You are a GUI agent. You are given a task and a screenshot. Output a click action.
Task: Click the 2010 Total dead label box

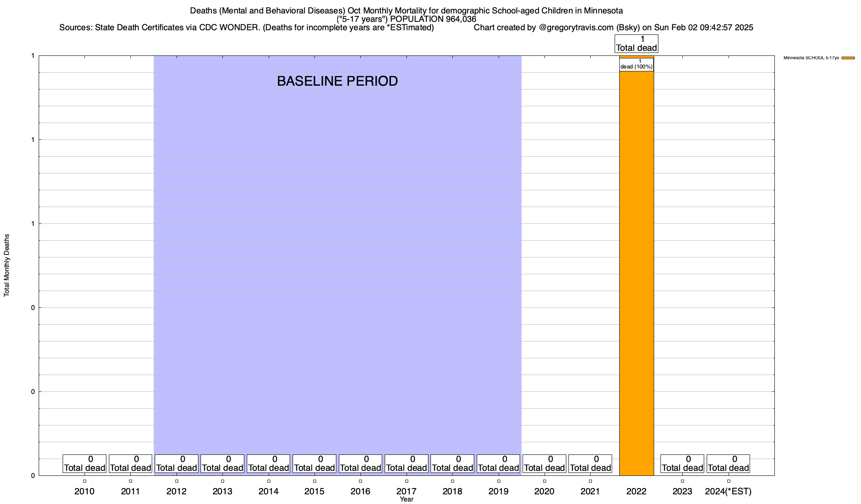coord(84,464)
